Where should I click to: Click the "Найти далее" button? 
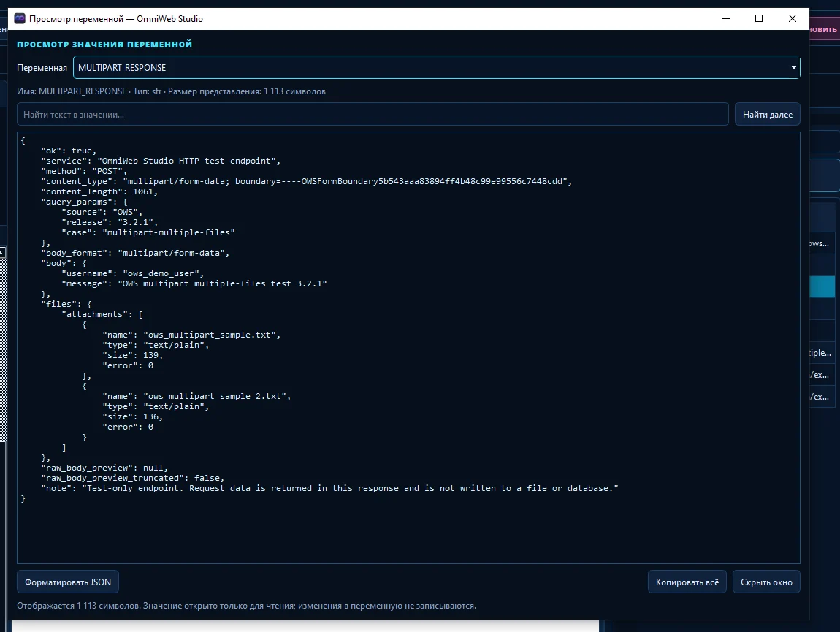click(767, 114)
